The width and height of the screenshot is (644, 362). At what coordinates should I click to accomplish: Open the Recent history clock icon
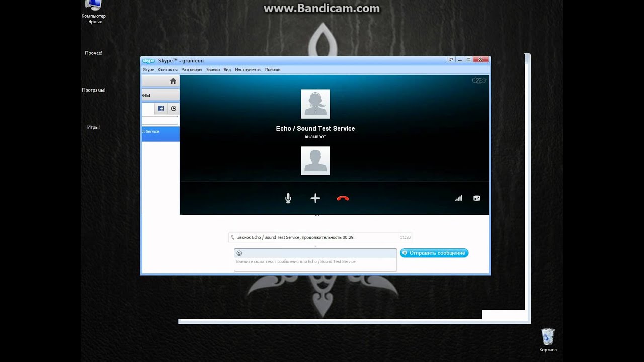point(174,108)
